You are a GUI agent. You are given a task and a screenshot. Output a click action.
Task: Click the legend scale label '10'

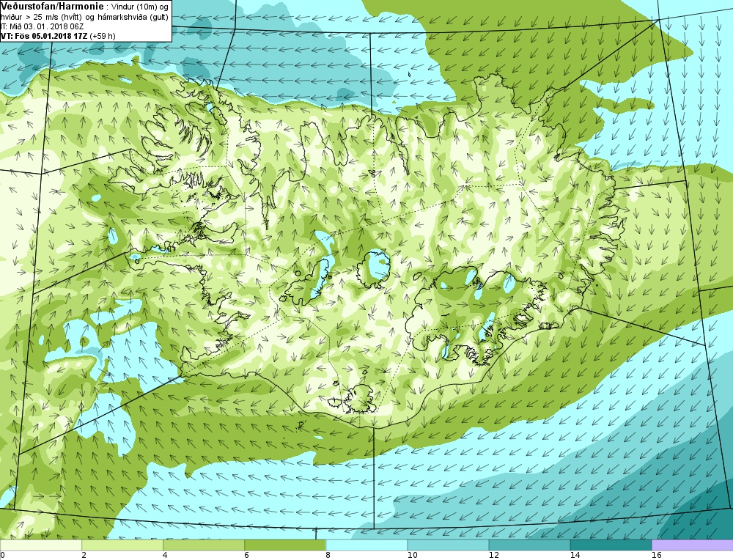coord(412,556)
